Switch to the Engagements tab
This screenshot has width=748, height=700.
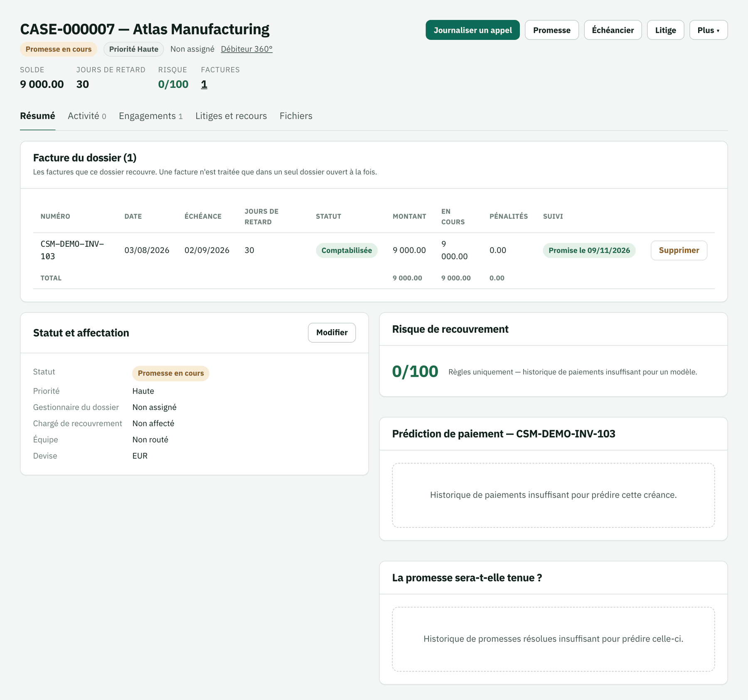151,116
